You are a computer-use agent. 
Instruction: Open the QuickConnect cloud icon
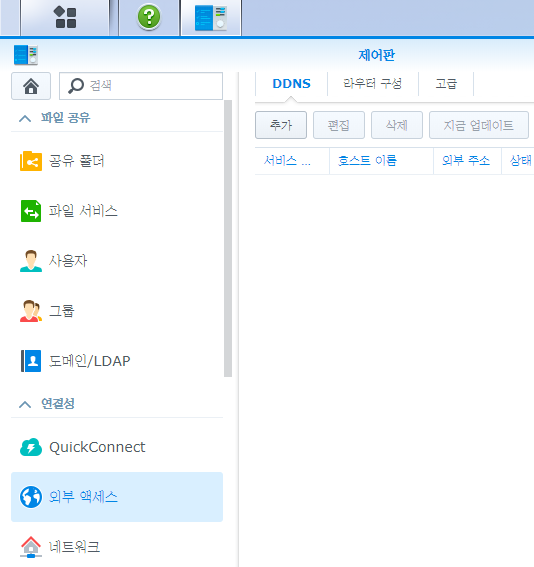pyautogui.click(x=31, y=447)
